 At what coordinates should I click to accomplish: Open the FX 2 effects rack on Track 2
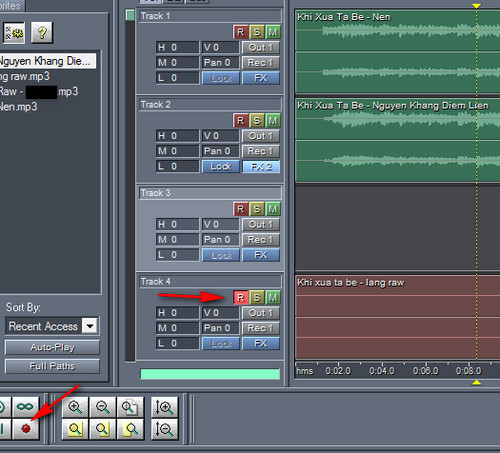coord(261,166)
